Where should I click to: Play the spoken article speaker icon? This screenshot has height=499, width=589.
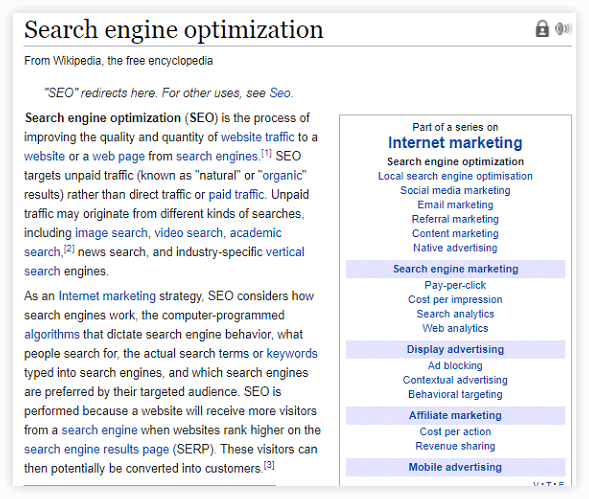(x=563, y=29)
